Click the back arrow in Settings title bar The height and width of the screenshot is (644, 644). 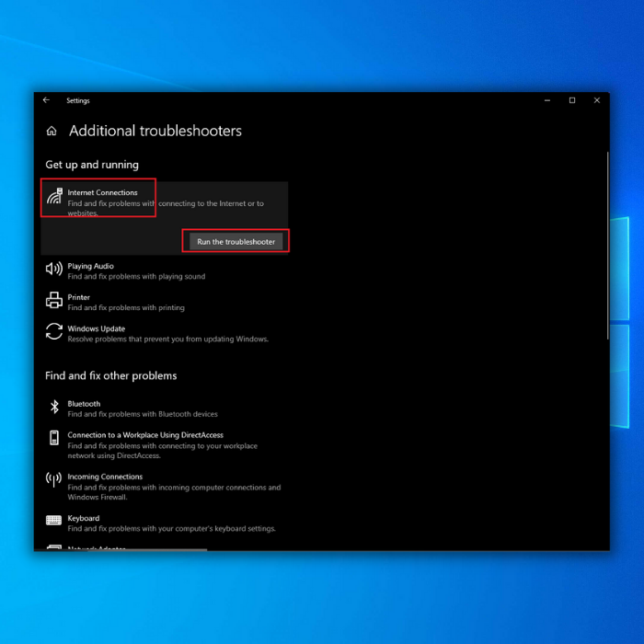coord(46,100)
